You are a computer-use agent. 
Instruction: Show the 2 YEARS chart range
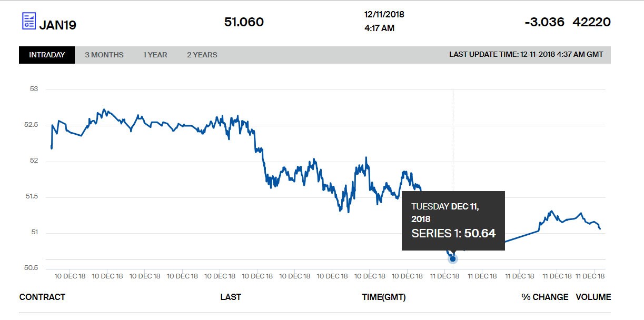[x=202, y=55]
